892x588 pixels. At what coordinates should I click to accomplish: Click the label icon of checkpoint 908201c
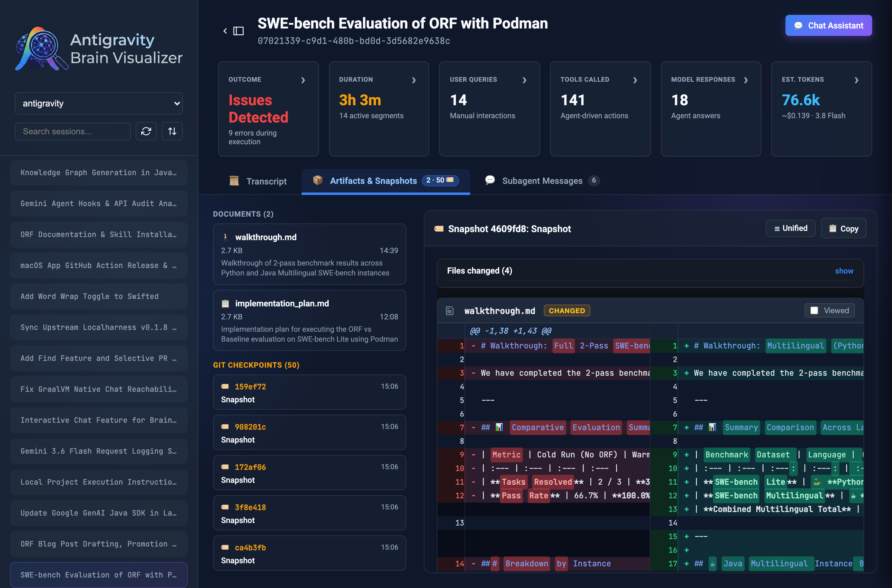click(225, 427)
